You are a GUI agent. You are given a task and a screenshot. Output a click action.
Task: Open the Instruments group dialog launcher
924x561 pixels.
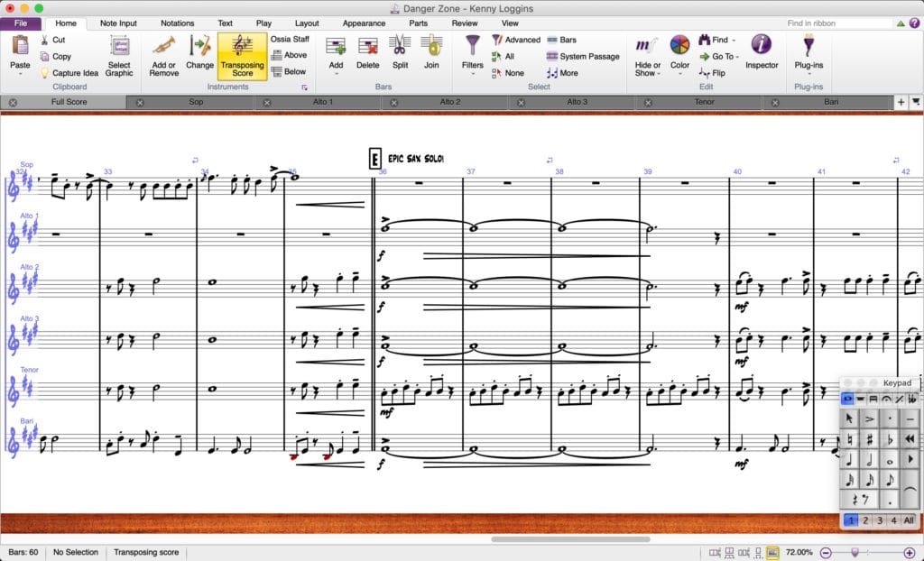[305, 87]
